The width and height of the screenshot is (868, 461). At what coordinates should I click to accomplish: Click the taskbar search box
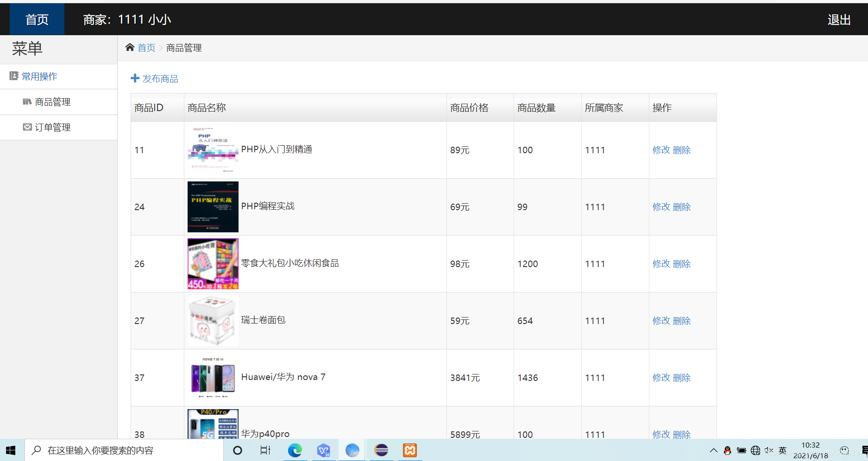[123, 450]
